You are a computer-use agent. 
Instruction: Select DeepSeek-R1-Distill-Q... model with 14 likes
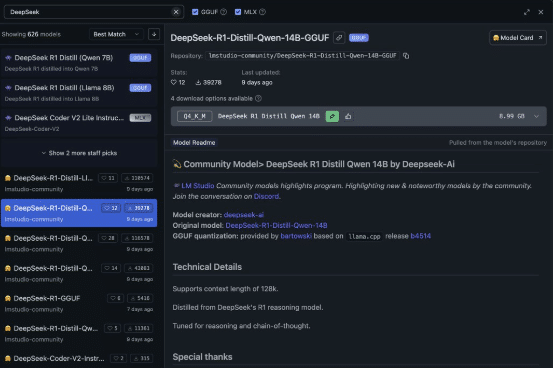coord(79,273)
